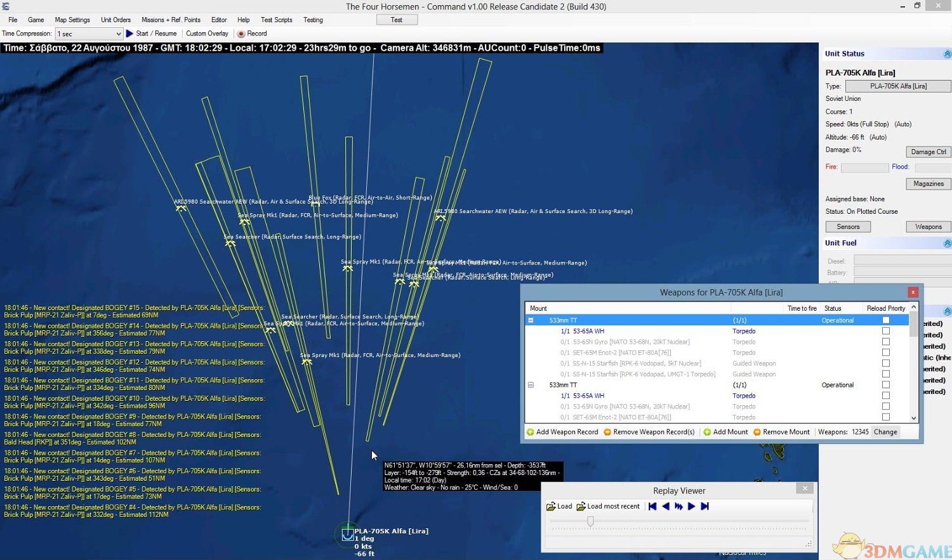Open the Time Compression dropdown
This screenshot has width=952, height=560.
pos(118,34)
